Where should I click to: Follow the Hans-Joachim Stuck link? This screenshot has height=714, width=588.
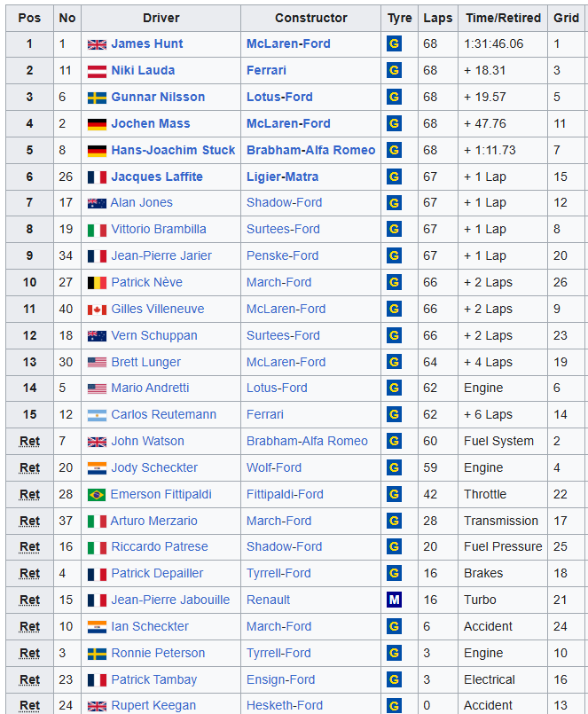(174, 150)
